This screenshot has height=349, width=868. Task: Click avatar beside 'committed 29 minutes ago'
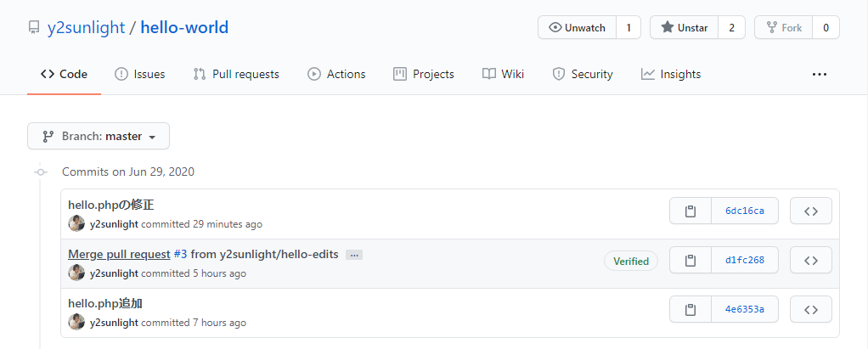(x=76, y=224)
